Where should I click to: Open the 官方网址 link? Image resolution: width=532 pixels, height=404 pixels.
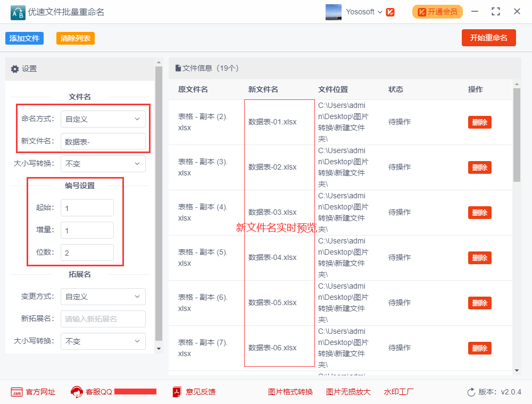(x=41, y=392)
